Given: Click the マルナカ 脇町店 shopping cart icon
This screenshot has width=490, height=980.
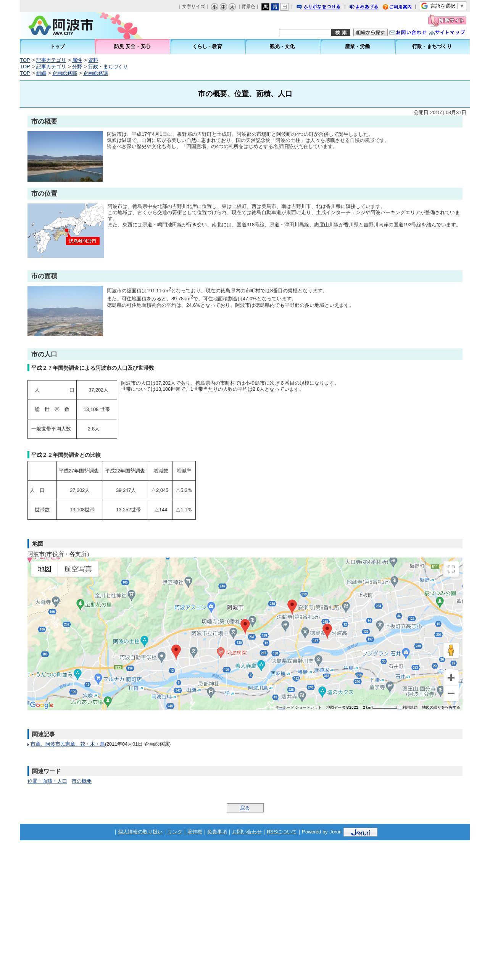Looking at the screenshot, I should (98, 678).
